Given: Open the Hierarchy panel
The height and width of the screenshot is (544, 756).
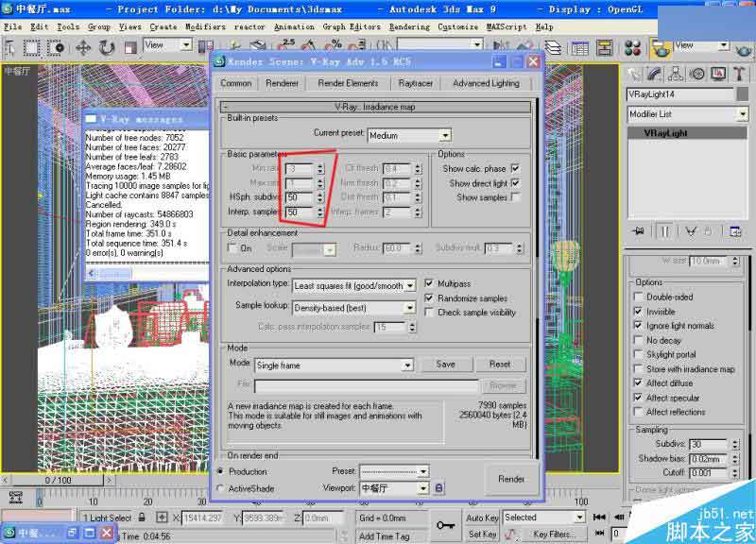Looking at the screenshot, I should click(x=677, y=72).
